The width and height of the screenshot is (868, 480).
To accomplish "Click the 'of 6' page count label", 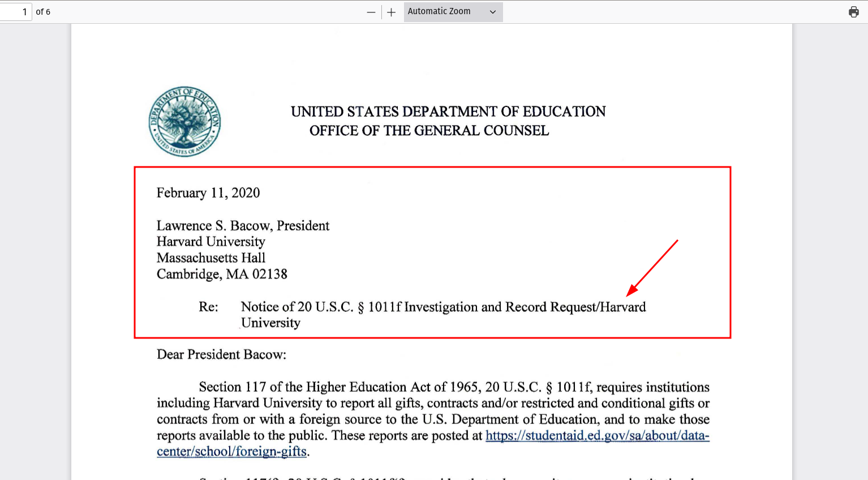I will point(43,12).
